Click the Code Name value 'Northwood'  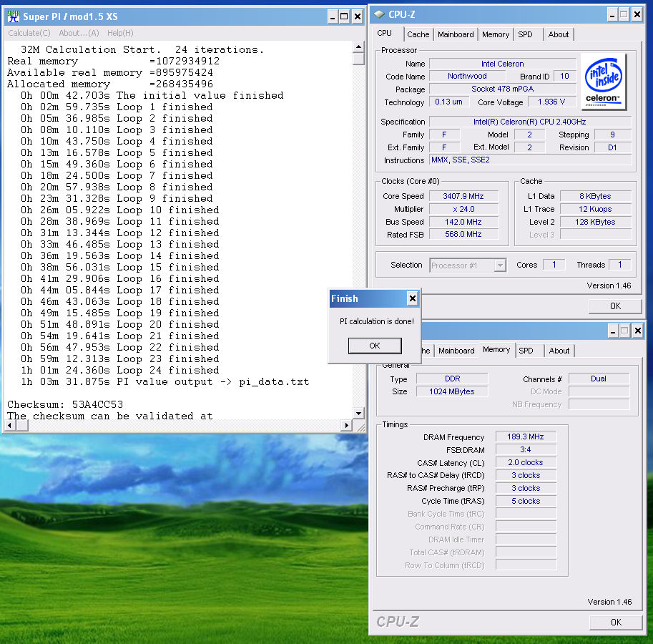pyautogui.click(x=467, y=77)
